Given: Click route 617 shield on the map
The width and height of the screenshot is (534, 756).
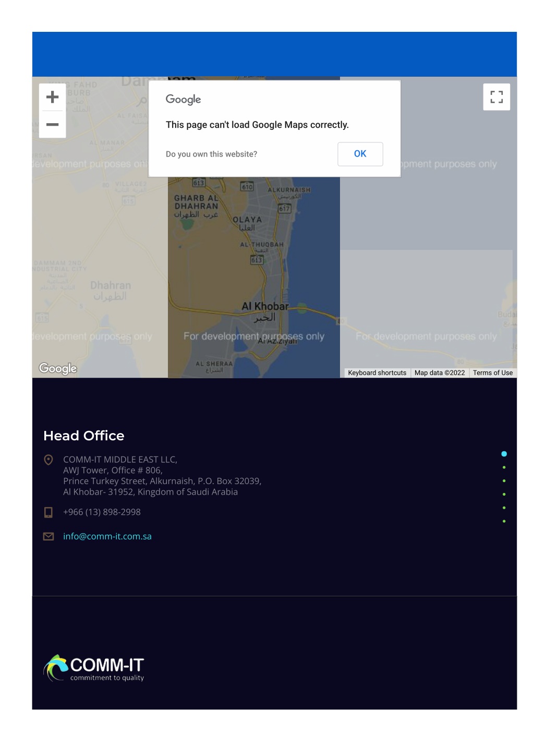Looking at the screenshot, I should coord(284,209).
